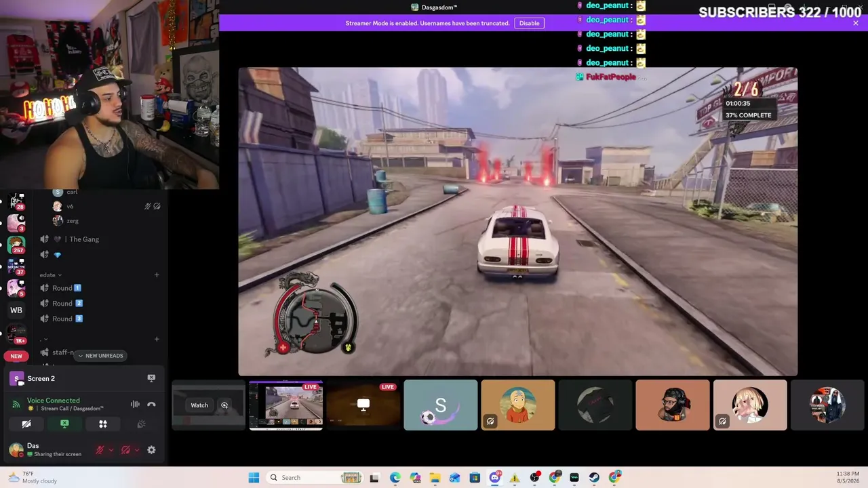The height and width of the screenshot is (488, 868).
Task: Click the main game stream view
Action: [x=518, y=222]
